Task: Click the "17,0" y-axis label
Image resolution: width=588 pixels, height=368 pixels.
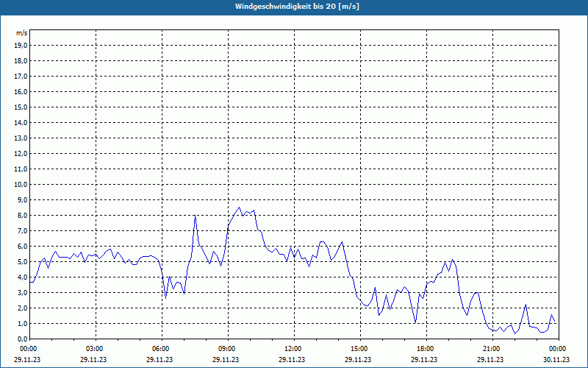Action: (21, 77)
